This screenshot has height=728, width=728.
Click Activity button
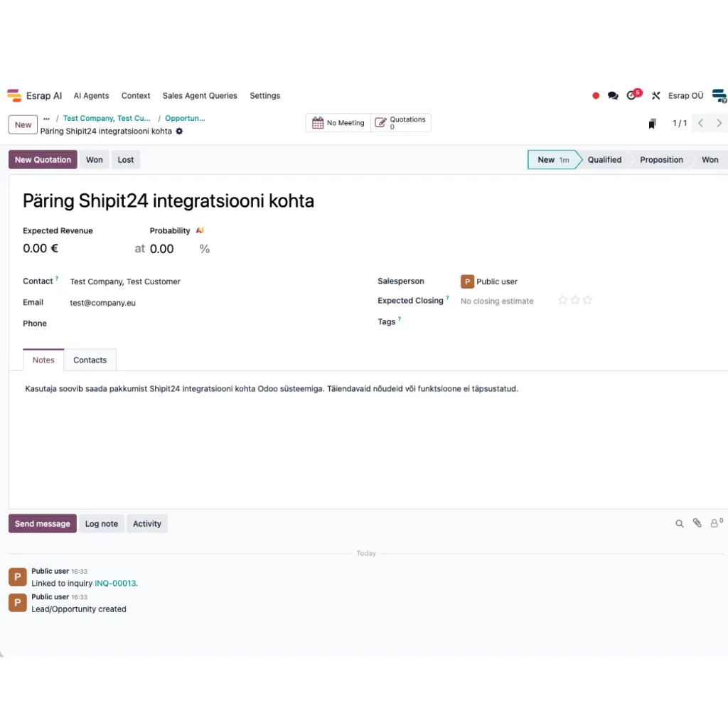(x=146, y=524)
